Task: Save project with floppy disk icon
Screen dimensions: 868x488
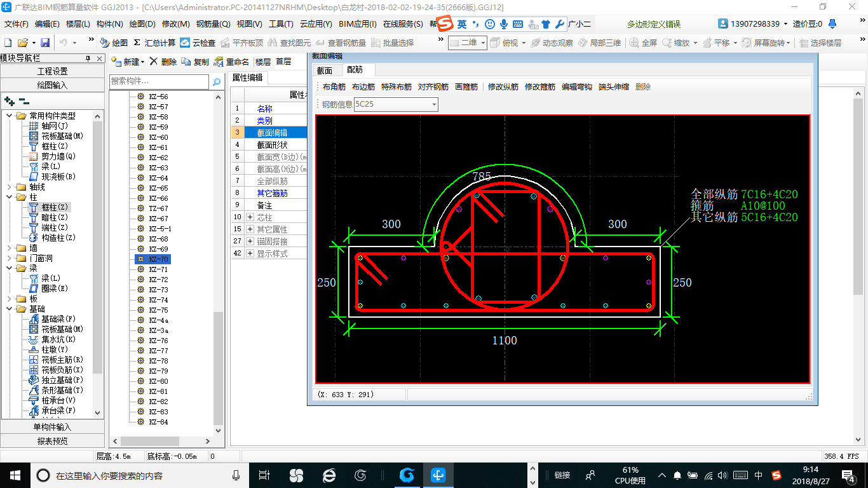Action: [x=45, y=43]
